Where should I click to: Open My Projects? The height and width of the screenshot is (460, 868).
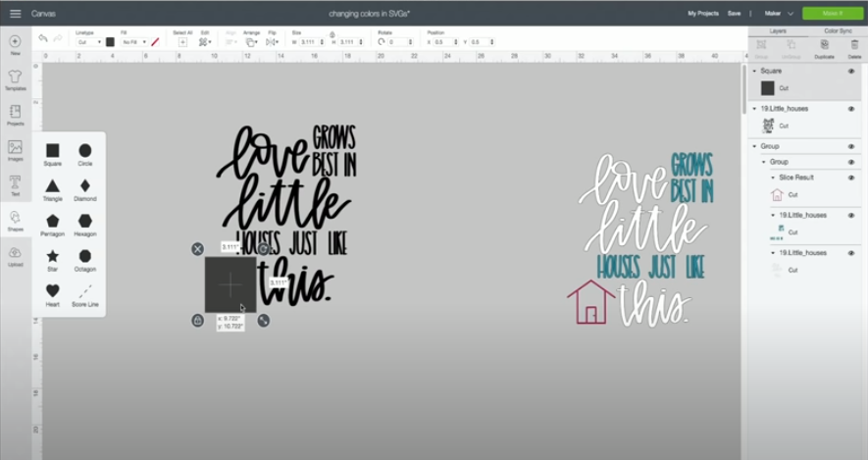coord(703,14)
